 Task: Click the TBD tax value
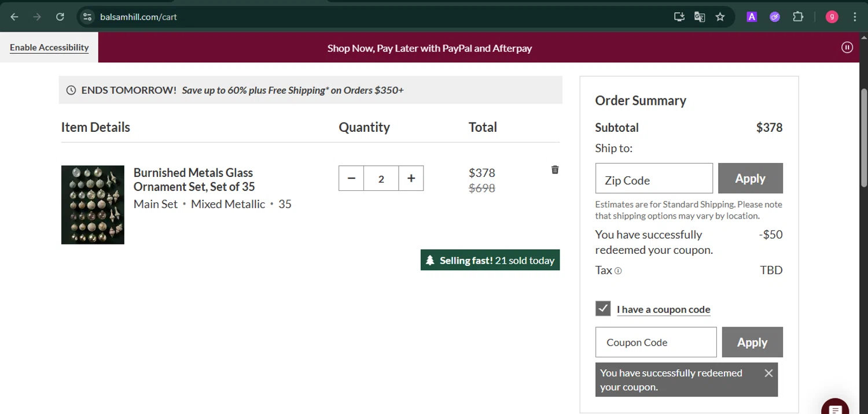(771, 270)
